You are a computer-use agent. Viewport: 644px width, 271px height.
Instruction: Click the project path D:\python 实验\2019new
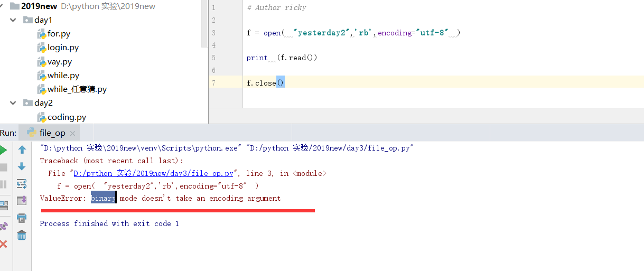[x=108, y=6]
